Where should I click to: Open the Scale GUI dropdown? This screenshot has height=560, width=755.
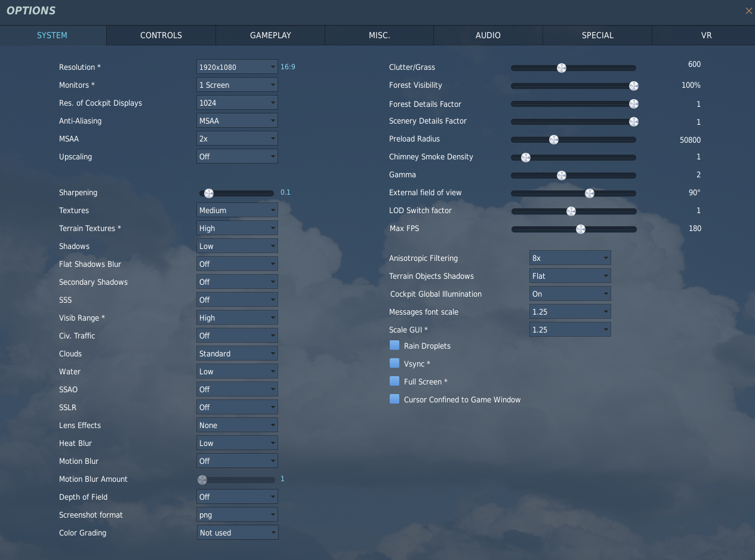click(570, 330)
